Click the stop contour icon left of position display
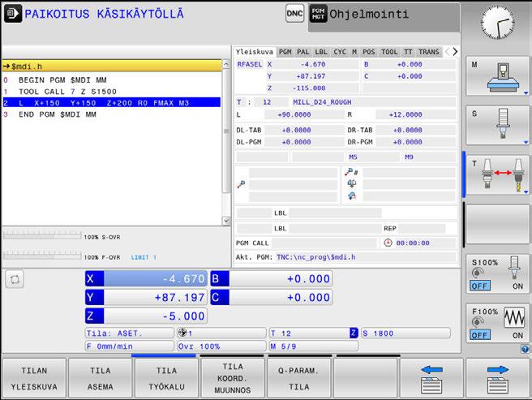This screenshot has width=532, height=400. (15, 279)
